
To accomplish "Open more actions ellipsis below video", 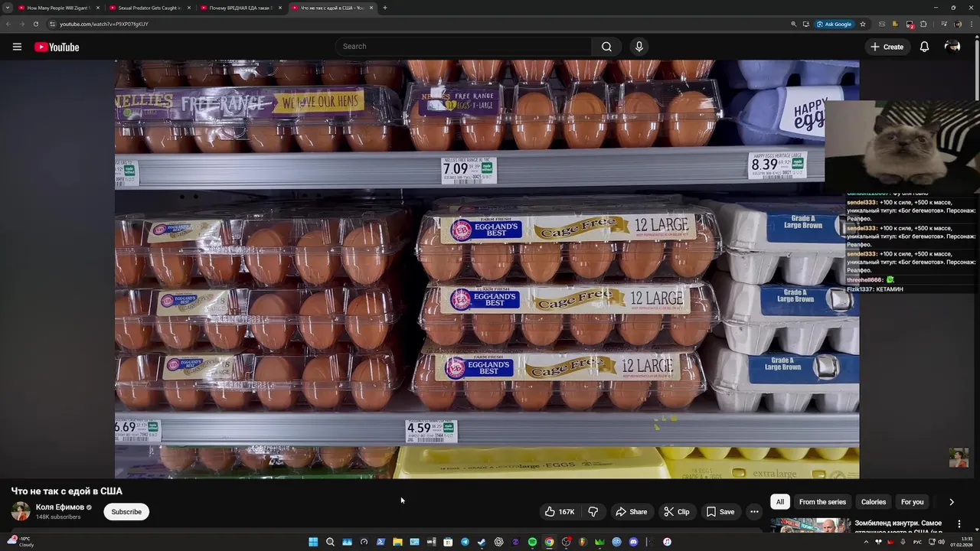I will (754, 512).
